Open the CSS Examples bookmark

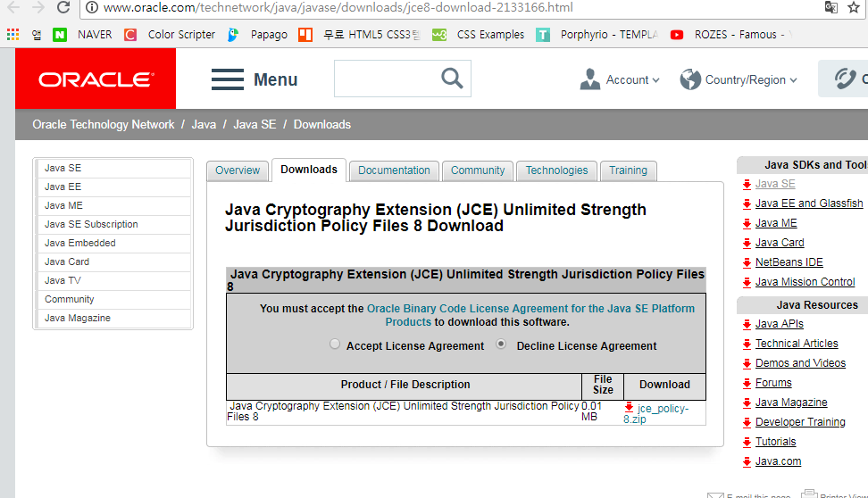click(x=479, y=34)
